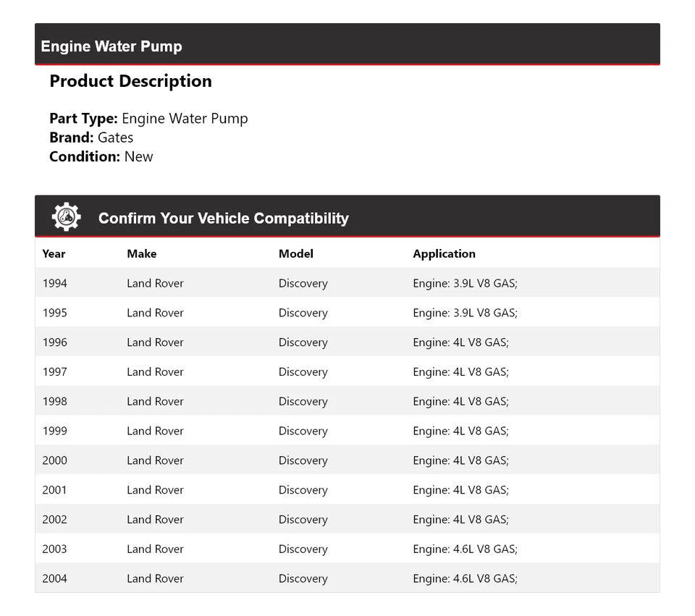Click the Engine Water Pump header bar title
The height and width of the screenshot is (616, 695).
coord(111,46)
